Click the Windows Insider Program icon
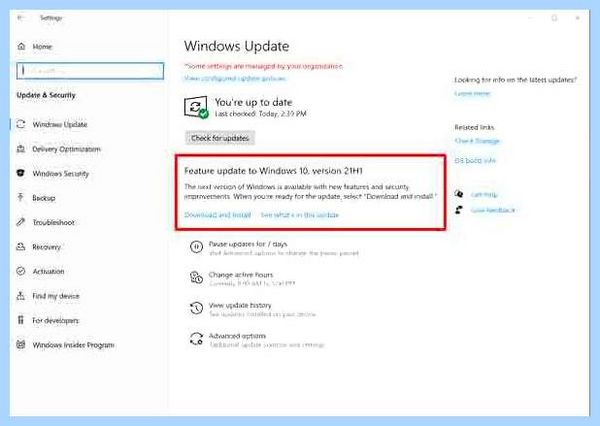Viewport: 600px width, 426px height. pos(21,344)
